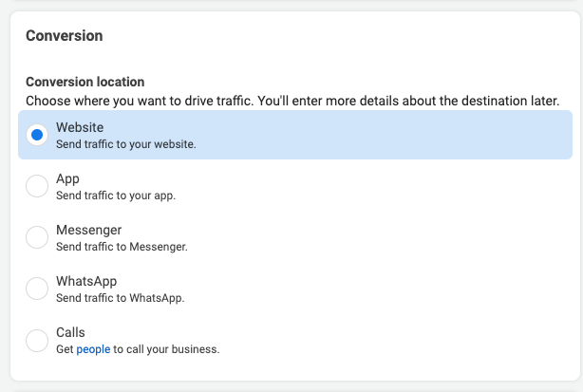Click "Send traffic to your app." description
583x392 pixels.
click(x=116, y=196)
